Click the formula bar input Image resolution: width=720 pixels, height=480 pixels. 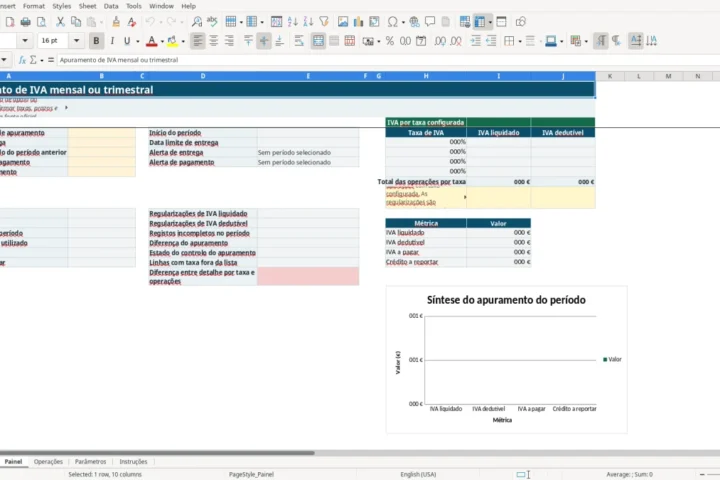[x=386, y=60]
